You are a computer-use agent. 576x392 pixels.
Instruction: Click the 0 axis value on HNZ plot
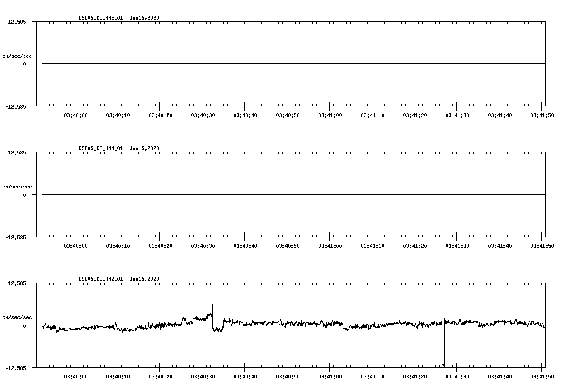point(25,325)
